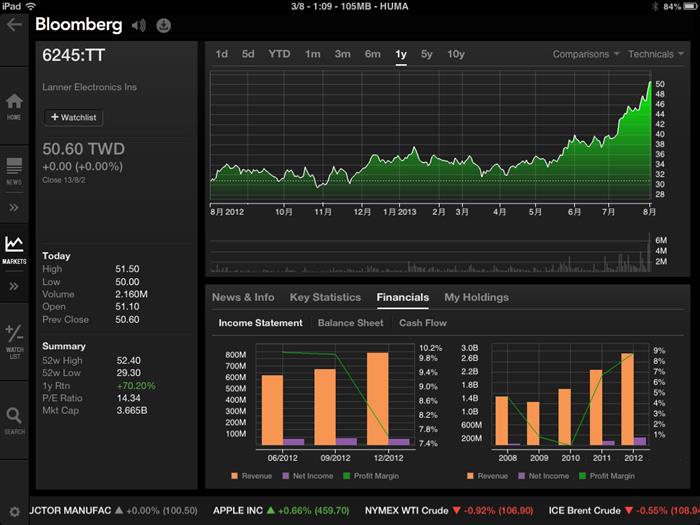
Task: Switch to the Key Statistics tab
Action: pos(325,297)
